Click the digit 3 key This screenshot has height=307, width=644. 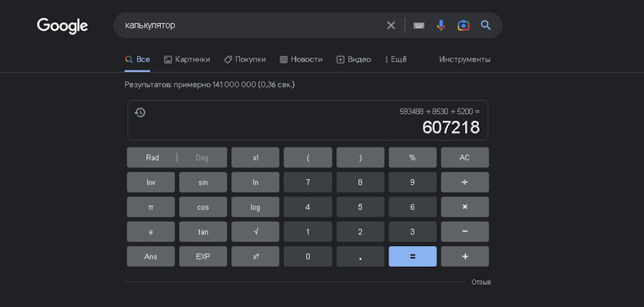coord(413,231)
